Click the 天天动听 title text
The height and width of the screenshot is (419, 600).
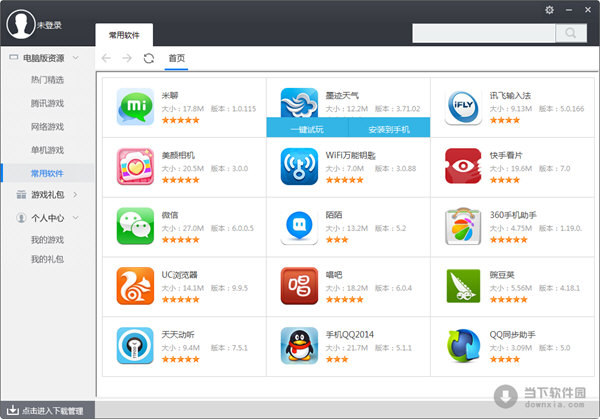[178, 334]
